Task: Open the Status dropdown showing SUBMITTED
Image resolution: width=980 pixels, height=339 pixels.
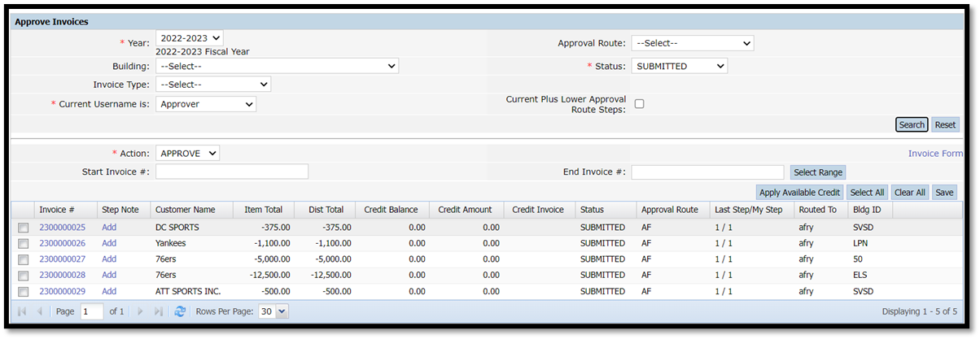Action: [x=679, y=66]
